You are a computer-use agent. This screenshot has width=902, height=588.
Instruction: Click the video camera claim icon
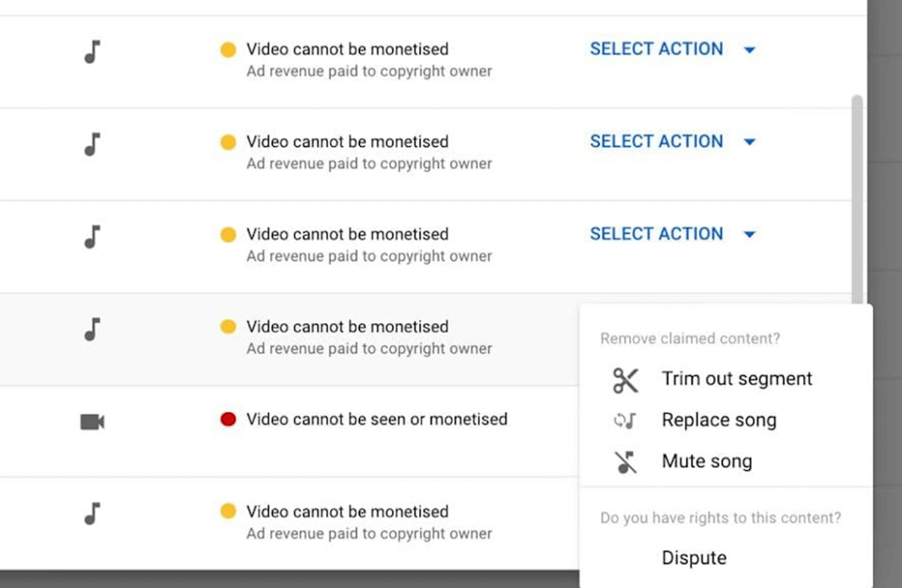pyautogui.click(x=92, y=422)
